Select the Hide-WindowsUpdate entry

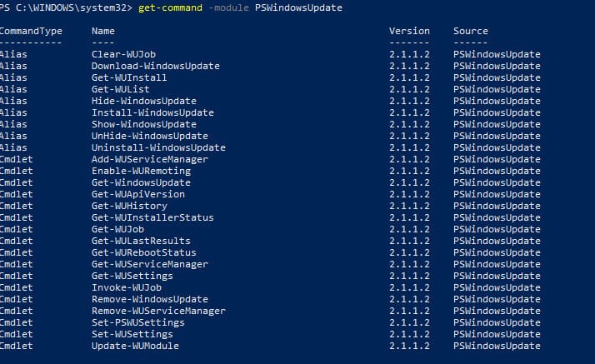pyautogui.click(x=144, y=101)
